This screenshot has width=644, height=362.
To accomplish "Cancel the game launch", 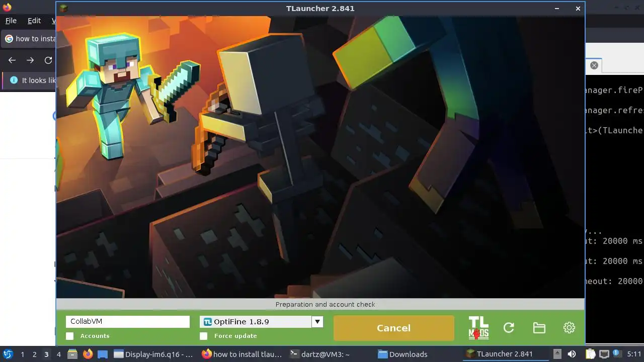I will [x=393, y=328].
